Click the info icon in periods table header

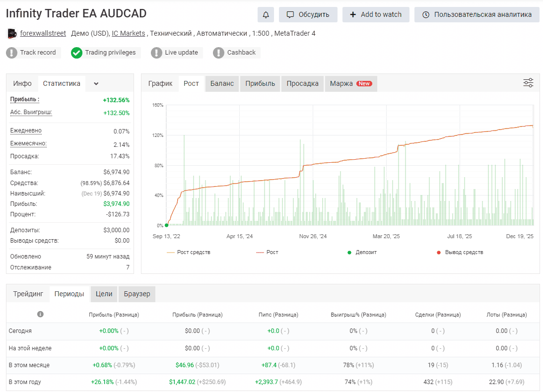pyautogui.click(x=41, y=314)
